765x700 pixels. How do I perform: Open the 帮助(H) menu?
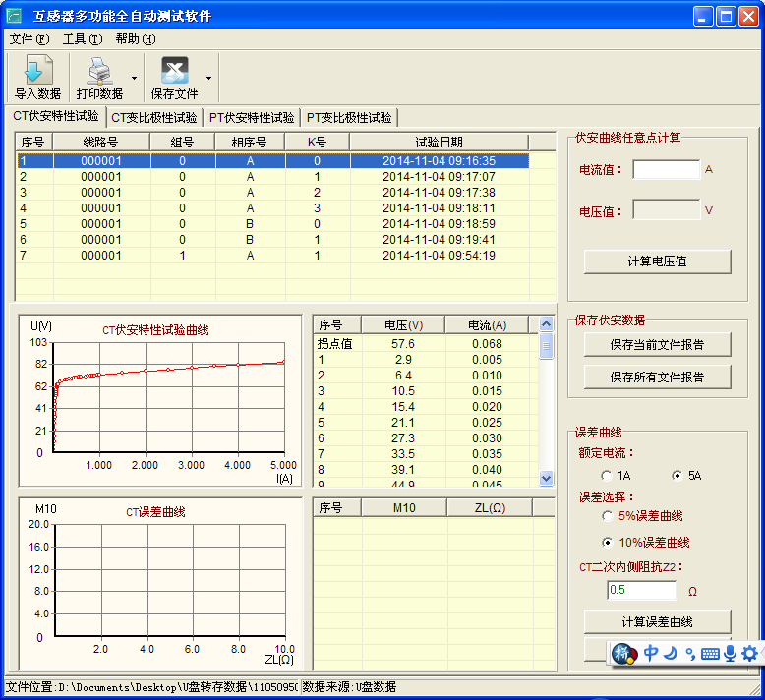[136, 39]
